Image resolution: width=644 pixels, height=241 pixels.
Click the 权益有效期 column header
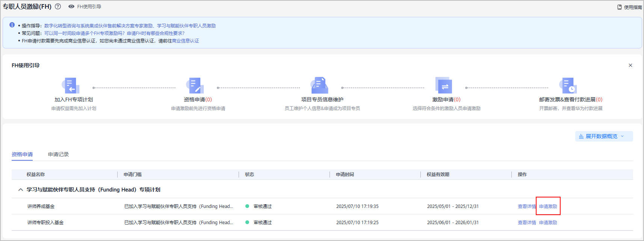coord(438,175)
